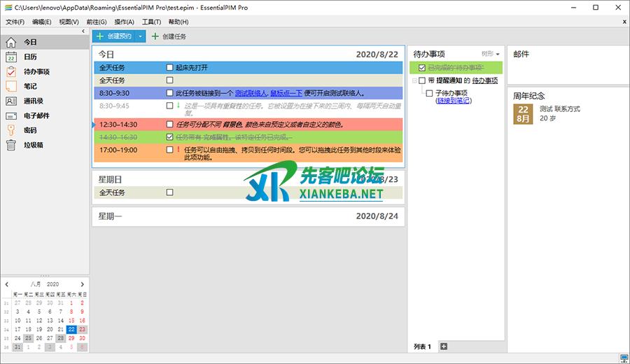Switch to the 列表 1 tab
This screenshot has width=630, height=364.
tap(422, 346)
